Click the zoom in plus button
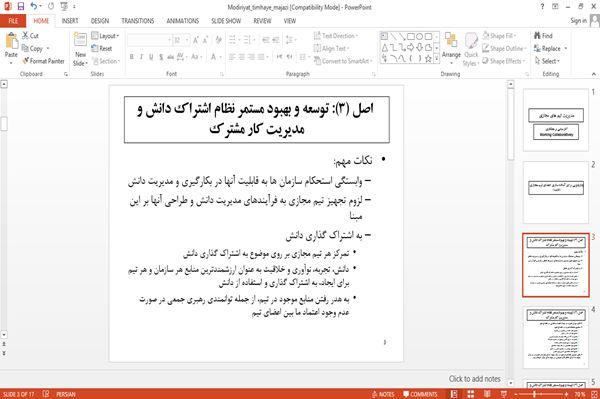This screenshot has height=399, width=600. tap(566, 394)
